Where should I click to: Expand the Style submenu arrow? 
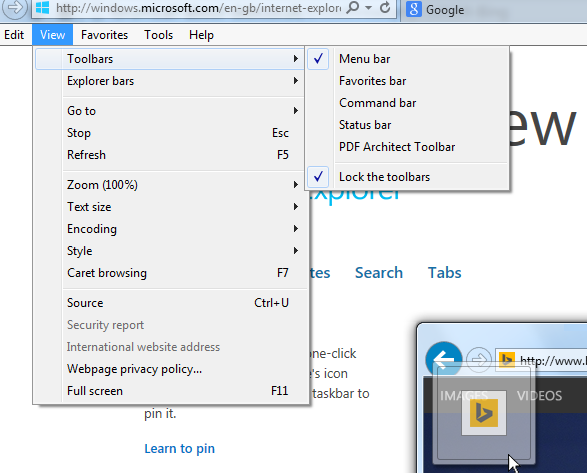tap(296, 251)
